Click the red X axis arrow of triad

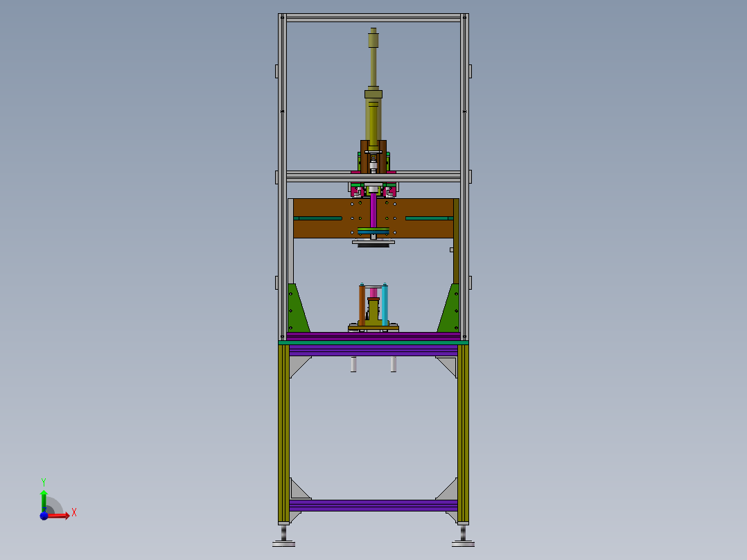point(59,516)
